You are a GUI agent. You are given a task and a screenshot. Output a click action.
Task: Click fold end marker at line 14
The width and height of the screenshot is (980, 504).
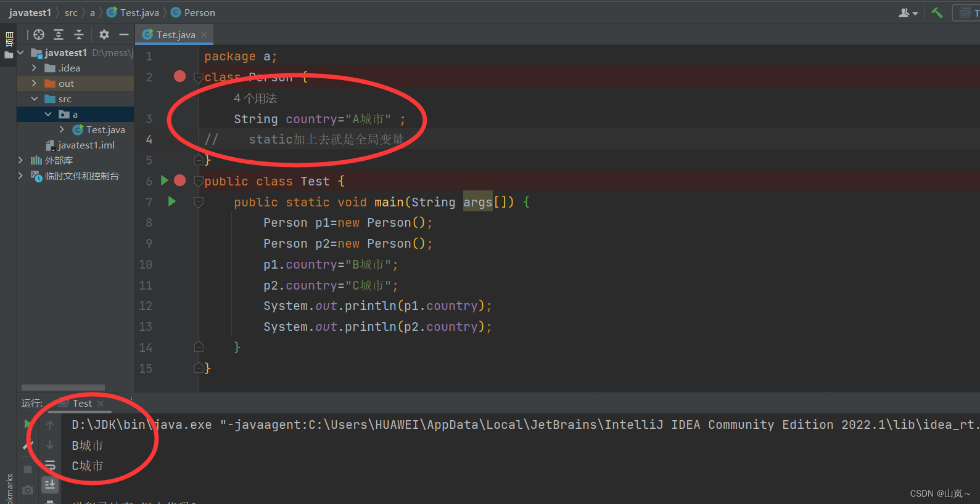[x=199, y=348]
